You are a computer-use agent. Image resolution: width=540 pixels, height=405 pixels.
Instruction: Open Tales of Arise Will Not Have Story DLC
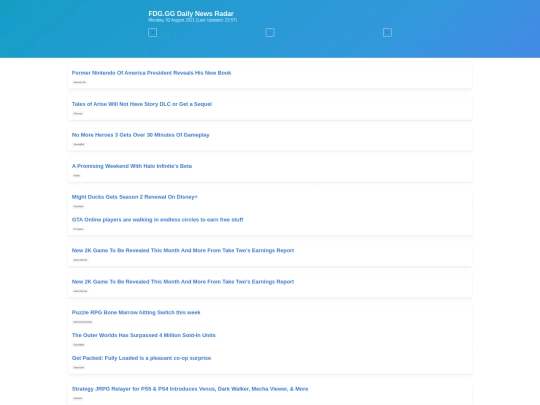(x=142, y=104)
